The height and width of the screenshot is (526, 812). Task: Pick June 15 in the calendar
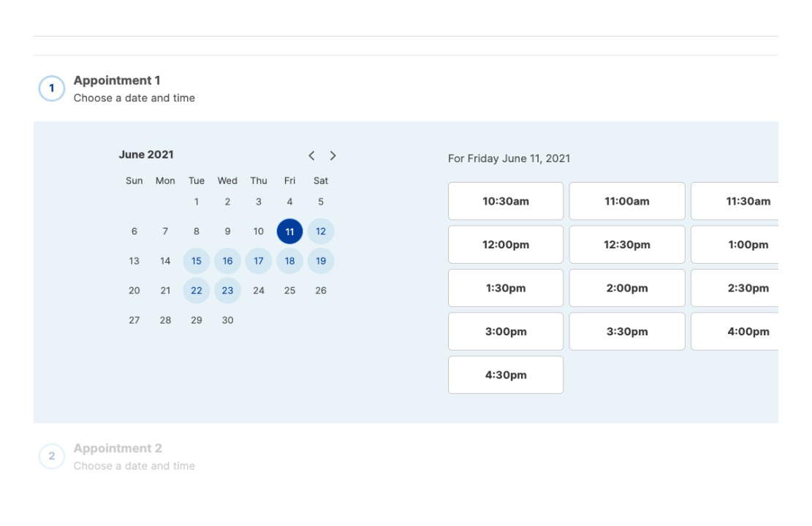tap(197, 261)
